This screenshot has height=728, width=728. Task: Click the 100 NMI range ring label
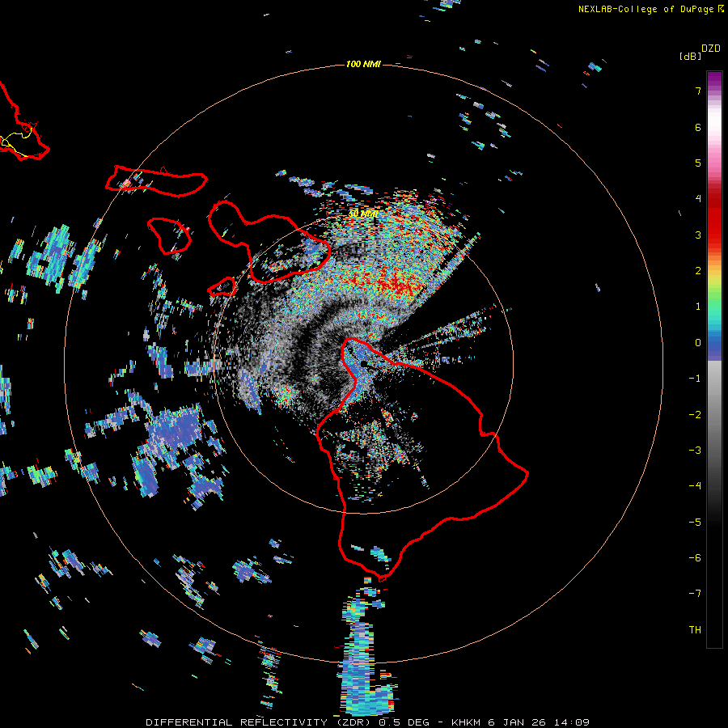[363, 64]
